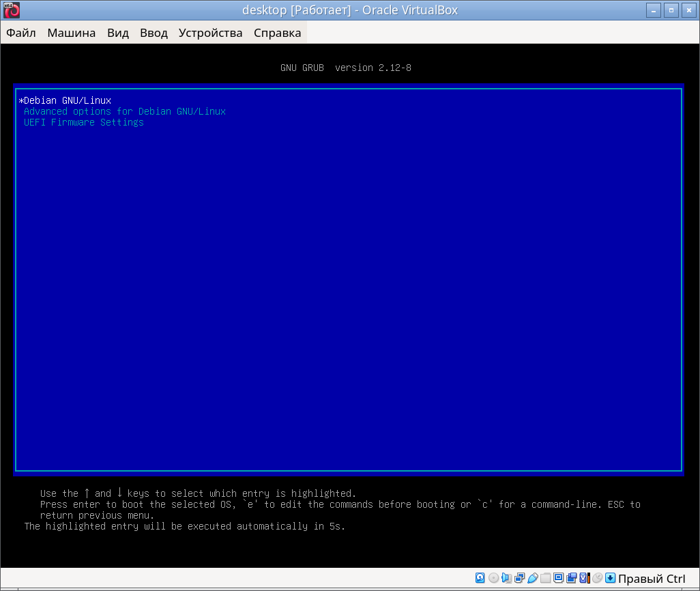The height and width of the screenshot is (591, 700).
Task: Select the UEFI Firmware Settings entry
Action: 349,122
